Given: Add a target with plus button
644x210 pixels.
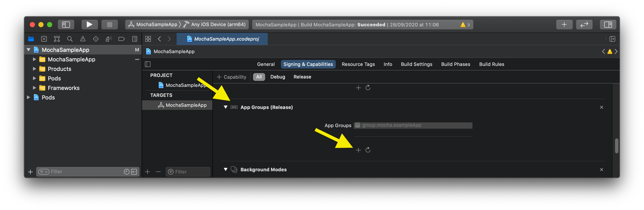Looking at the screenshot, I should click(x=147, y=172).
